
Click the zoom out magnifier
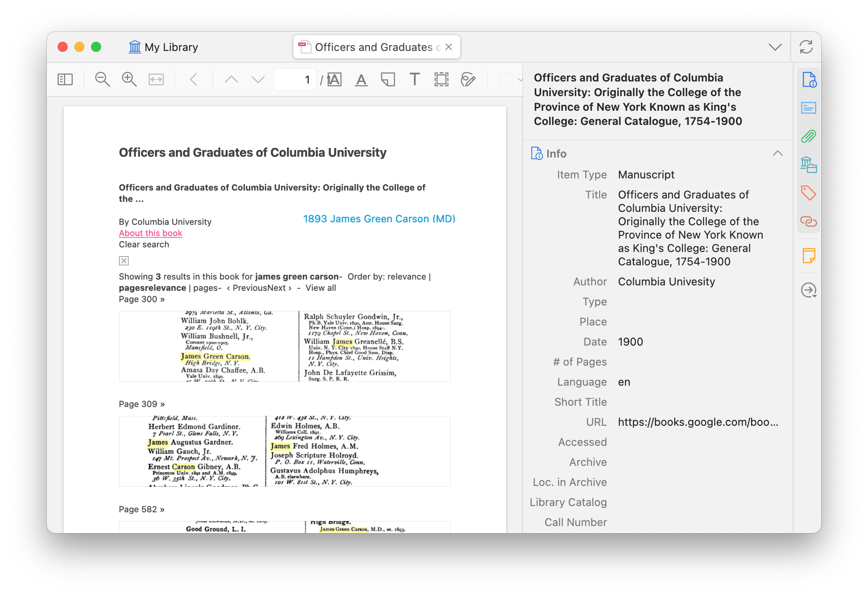click(x=102, y=79)
